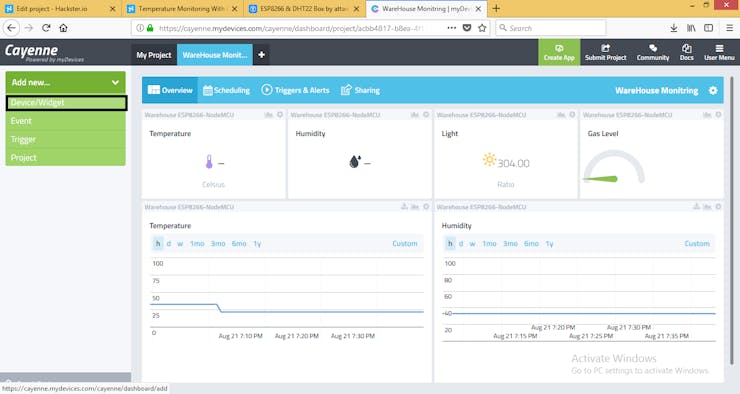740x394 pixels.
Task: Select 'w' range on Humidity chart
Action: pyautogui.click(x=472, y=243)
